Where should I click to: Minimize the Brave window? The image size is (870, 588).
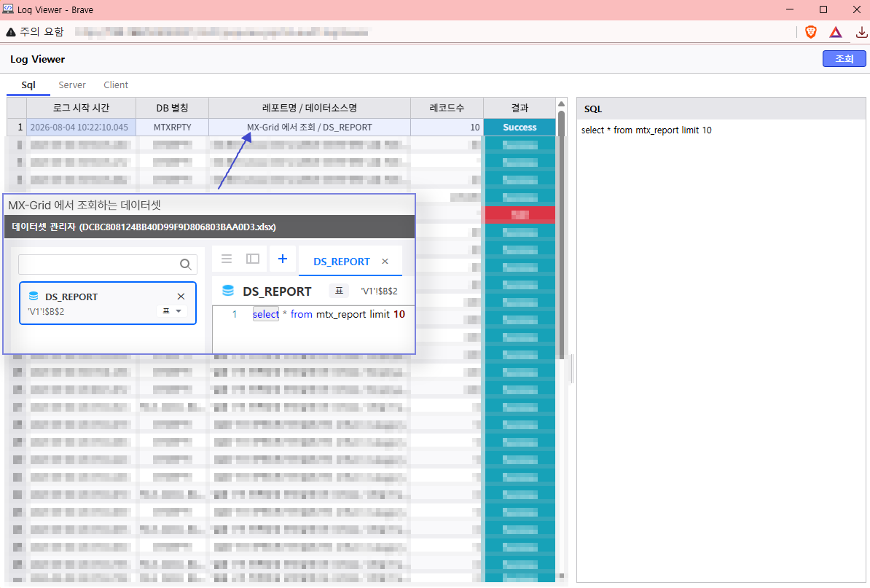(790, 9)
